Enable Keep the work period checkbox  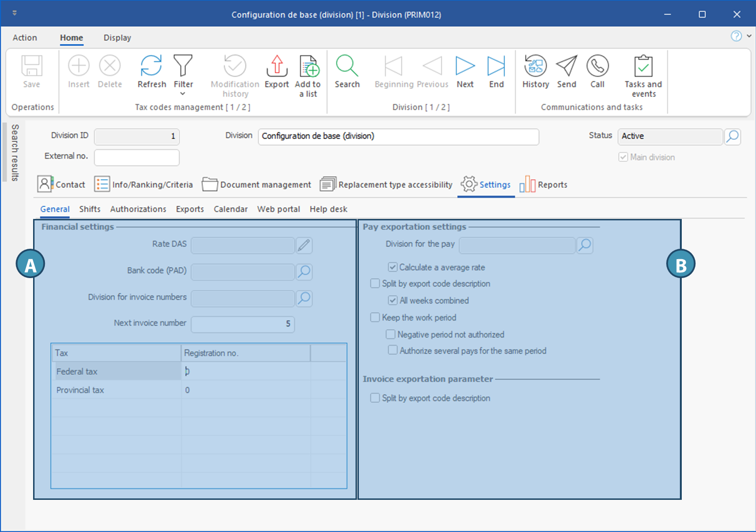pyautogui.click(x=375, y=317)
